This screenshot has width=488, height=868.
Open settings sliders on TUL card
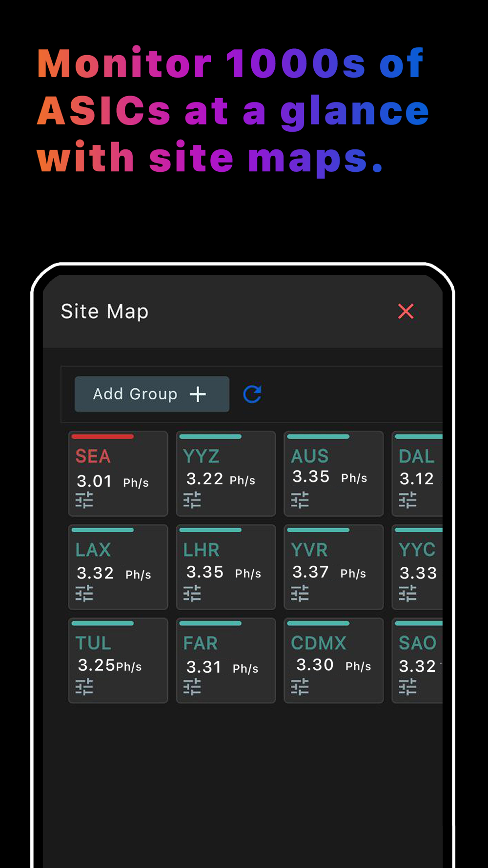tap(84, 687)
